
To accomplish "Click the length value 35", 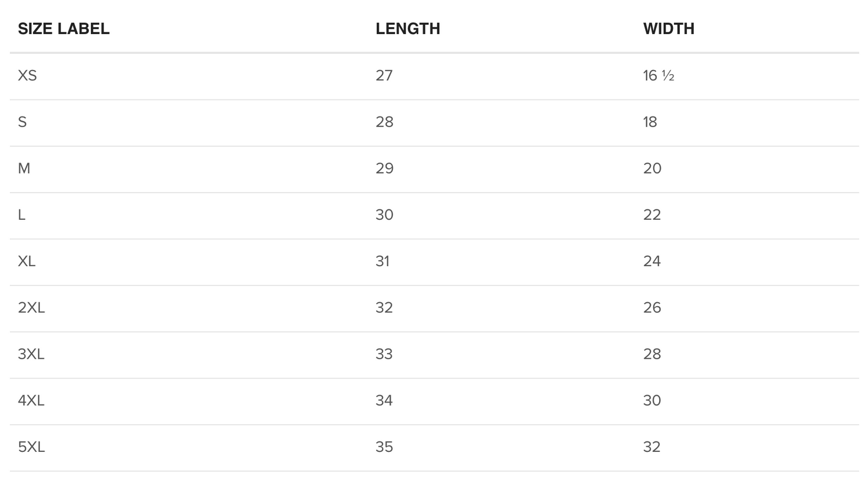I will pyautogui.click(x=384, y=447).
